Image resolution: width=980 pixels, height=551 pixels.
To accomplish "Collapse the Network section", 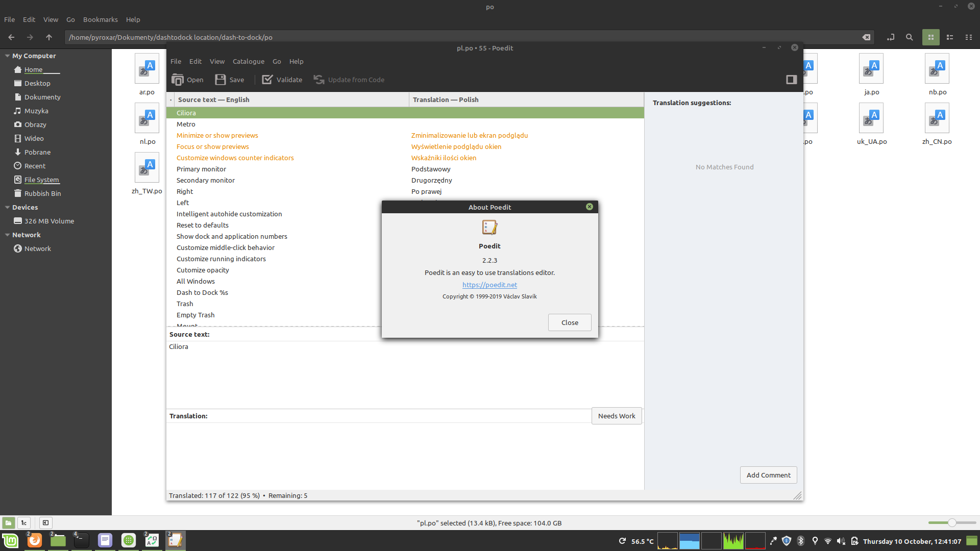I will [7, 235].
